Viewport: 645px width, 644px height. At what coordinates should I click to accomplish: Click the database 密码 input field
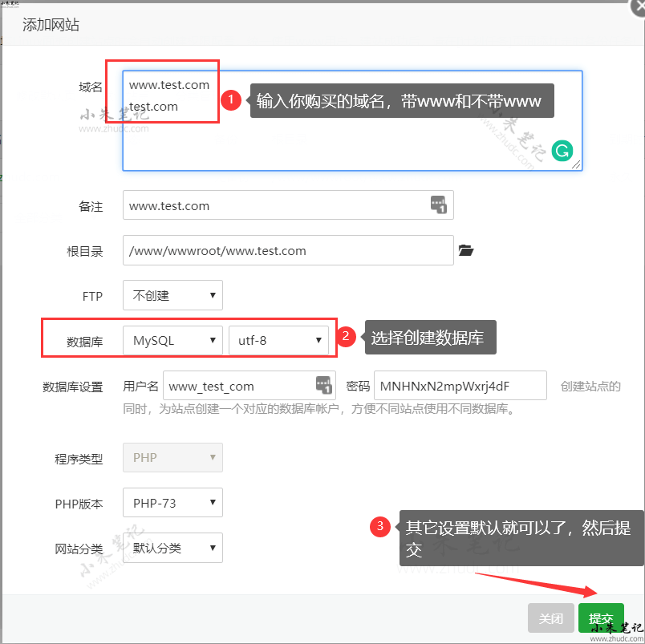coord(460,386)
